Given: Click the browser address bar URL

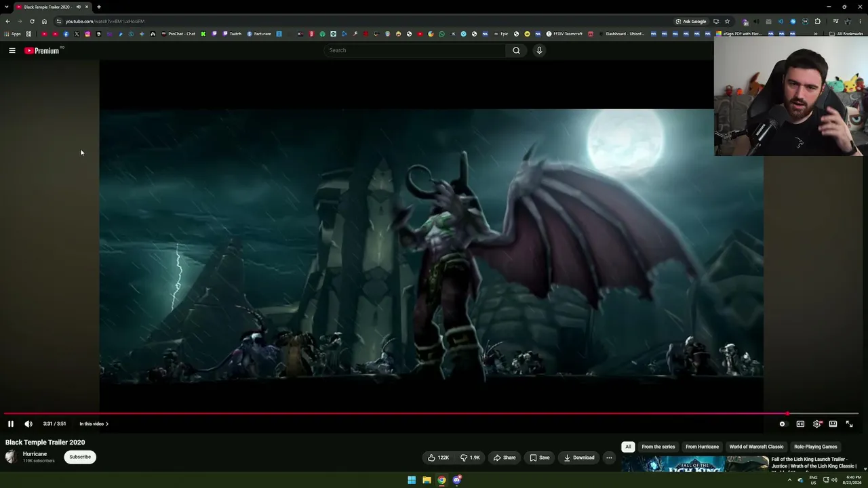Looking at the screenshot, I should [x=104, y=21].
